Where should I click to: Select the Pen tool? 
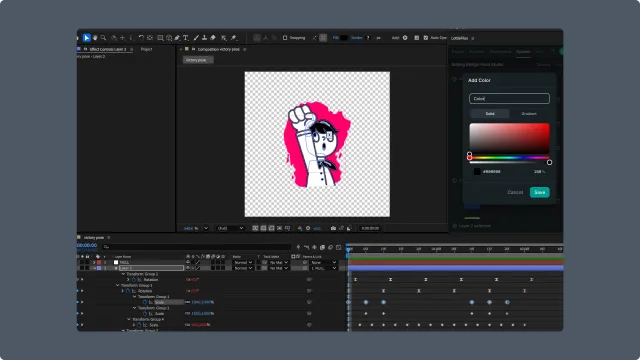177,38
